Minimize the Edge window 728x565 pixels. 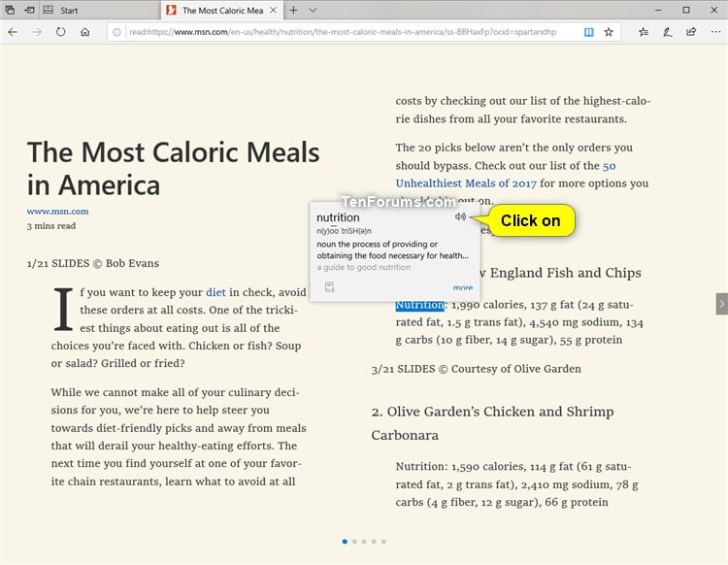658,10
